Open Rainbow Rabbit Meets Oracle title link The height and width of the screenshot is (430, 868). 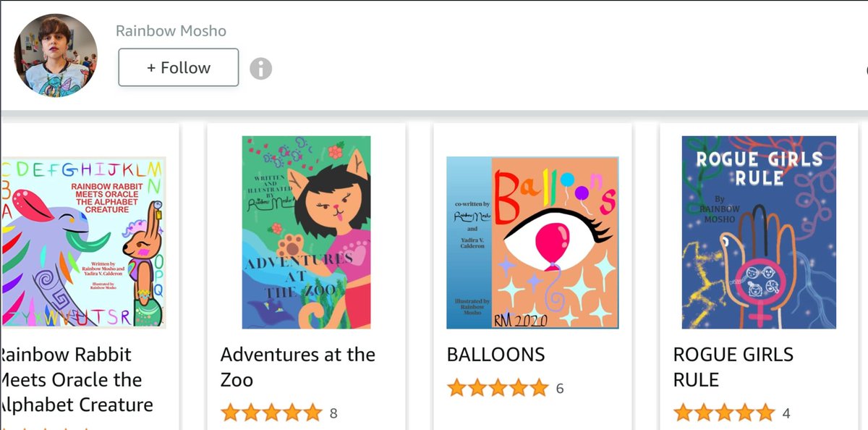[x=76, y=379]
